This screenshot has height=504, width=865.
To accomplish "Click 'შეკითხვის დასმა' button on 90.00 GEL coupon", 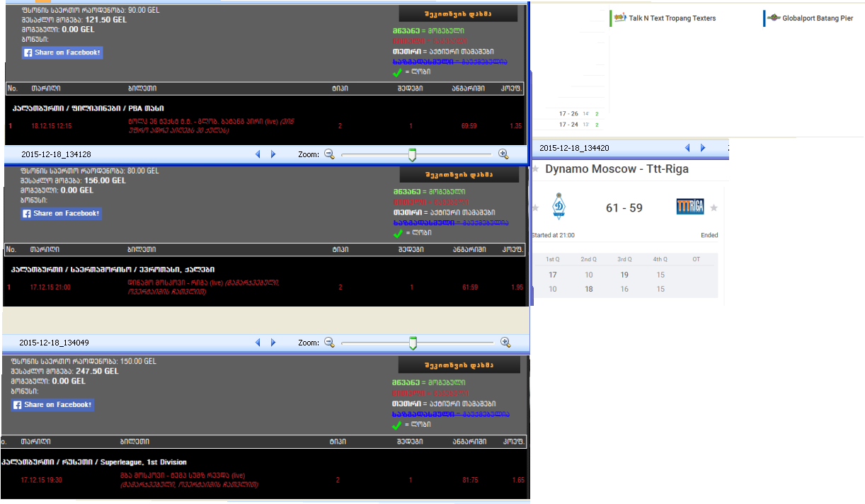I will pyautogui.click(x=458, y=14).
